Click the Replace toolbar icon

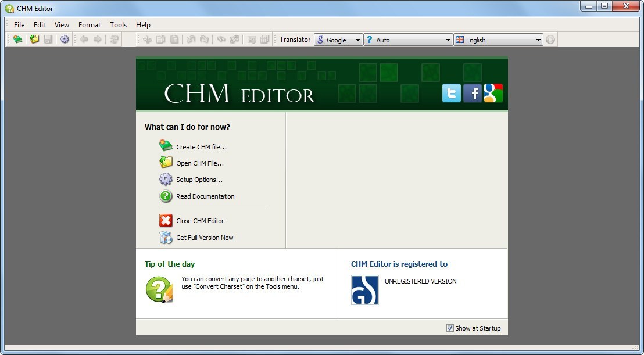click(234, 40)
